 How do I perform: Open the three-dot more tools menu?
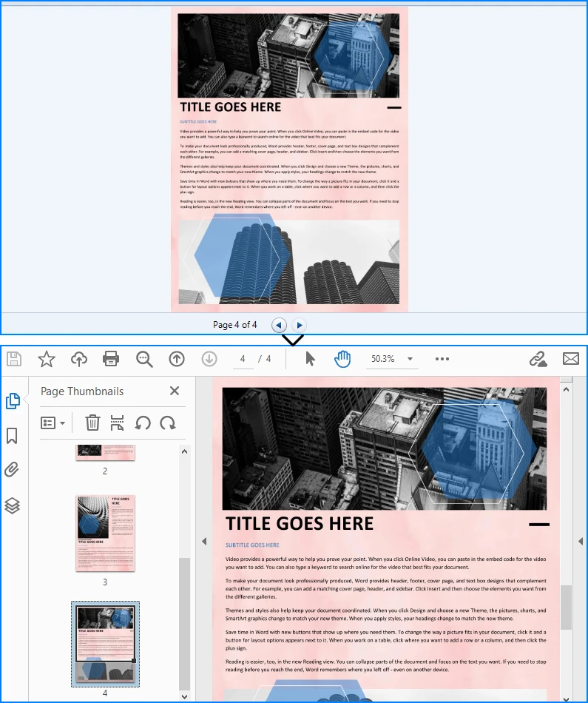442,359
